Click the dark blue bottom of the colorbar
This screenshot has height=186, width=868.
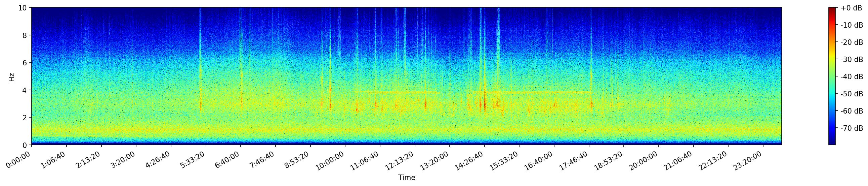pyautogui.click(x=832, y=143)
